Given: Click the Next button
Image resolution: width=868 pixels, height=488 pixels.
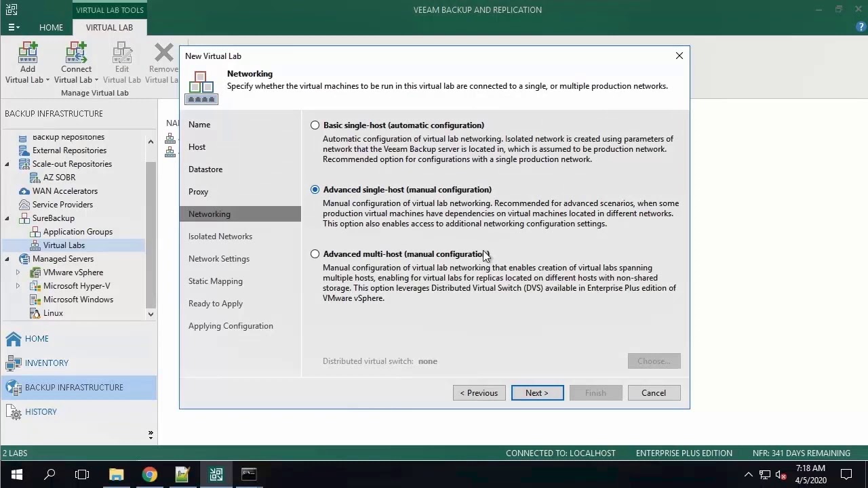Looking at the screenshot, I should click(537, 393).
